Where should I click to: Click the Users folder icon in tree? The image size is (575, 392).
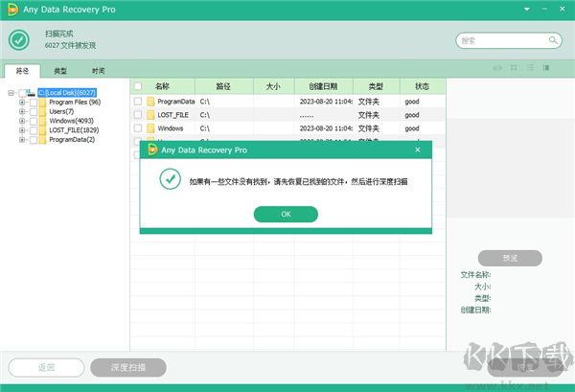[42, 111]
